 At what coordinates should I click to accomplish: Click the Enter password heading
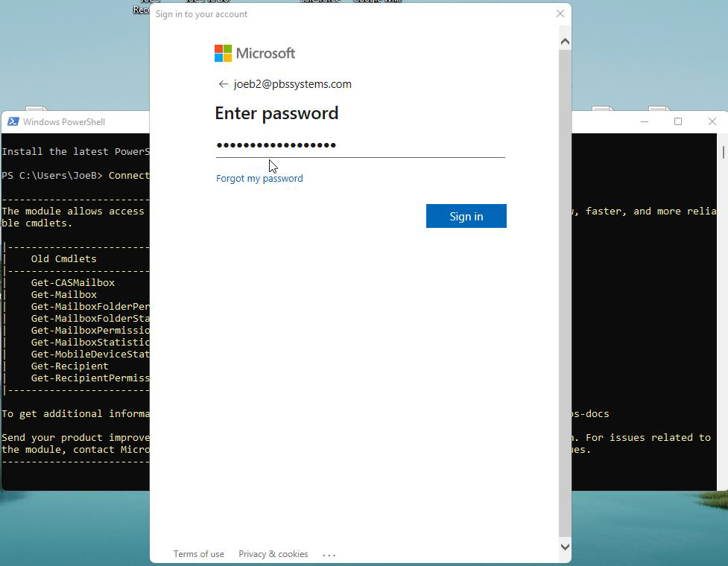[x=276, y=113]
